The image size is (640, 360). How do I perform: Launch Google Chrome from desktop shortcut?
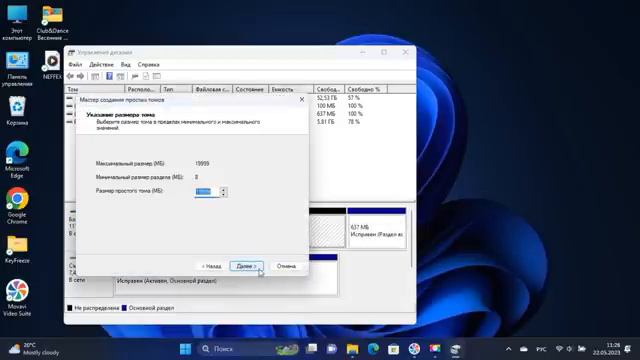17,206
